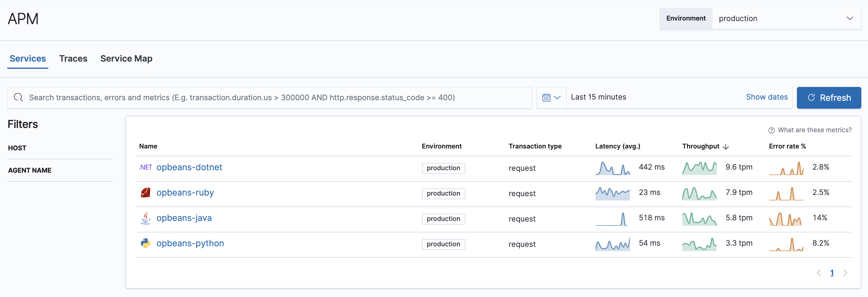This screenshot has width=868, height=297.
Task: Click the Ruby gem icon
Action: [145, 193]
